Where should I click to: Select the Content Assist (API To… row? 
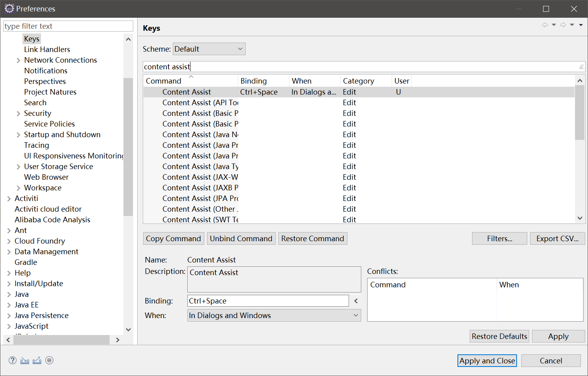click(359, 102)
